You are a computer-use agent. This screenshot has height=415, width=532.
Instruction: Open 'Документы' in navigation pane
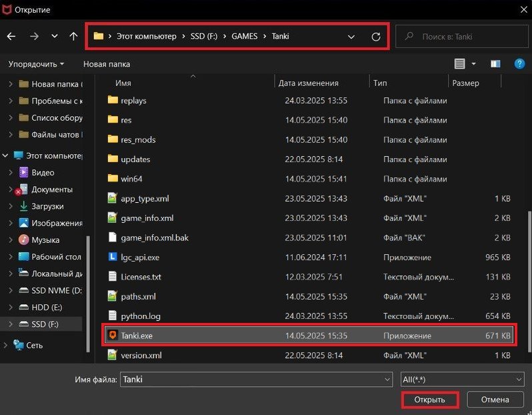click(x=45, y=189)
